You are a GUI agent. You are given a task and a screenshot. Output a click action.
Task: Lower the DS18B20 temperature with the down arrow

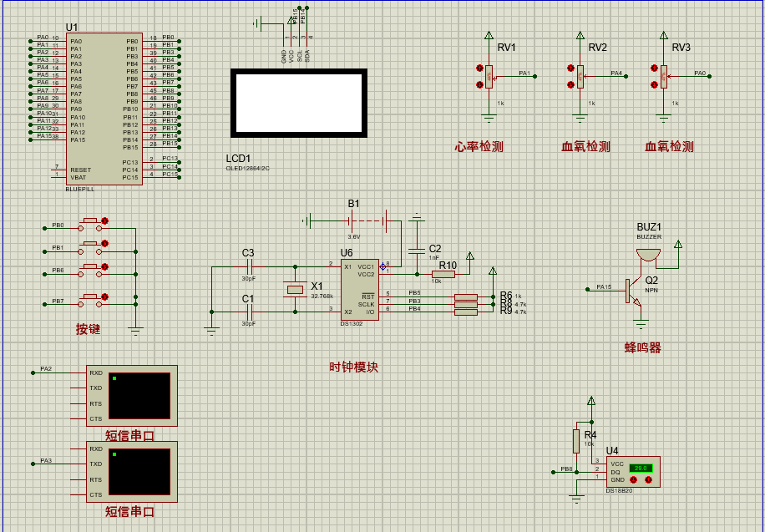634,479
